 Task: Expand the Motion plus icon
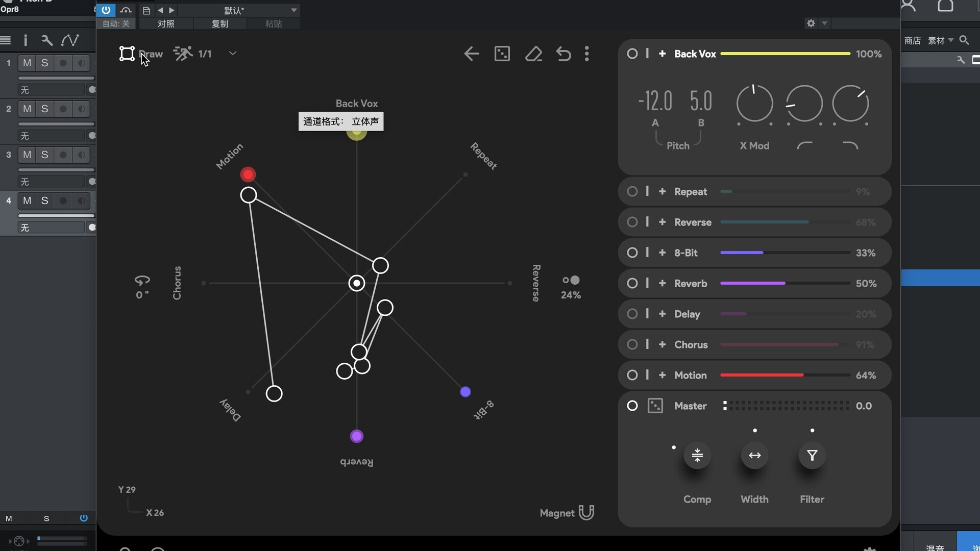(x=663, y=375)
